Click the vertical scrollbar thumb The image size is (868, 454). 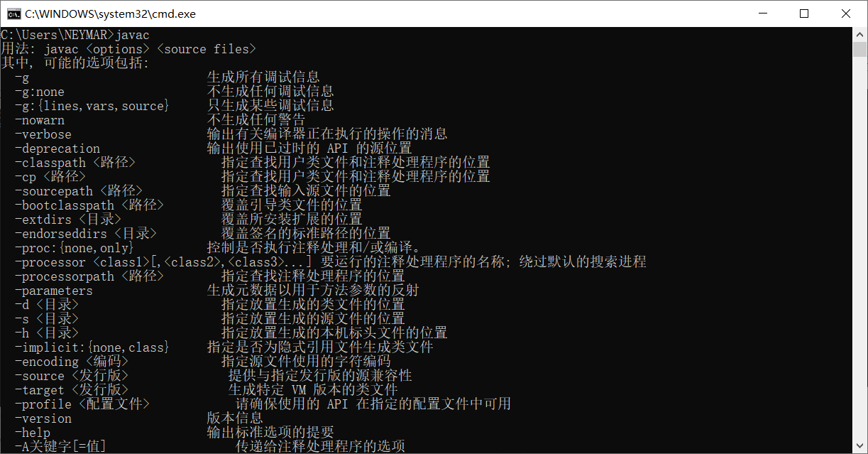(x=859, y=49)
